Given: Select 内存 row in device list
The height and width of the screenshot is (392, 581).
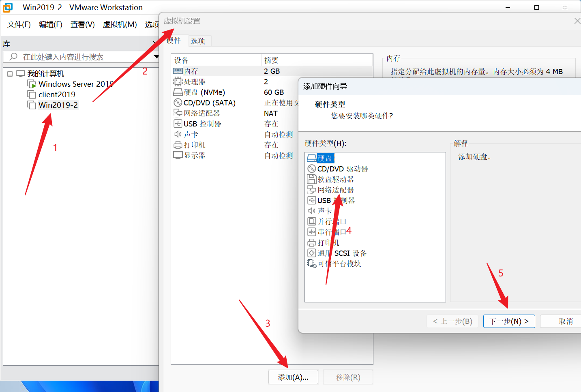Looking at the screenshot, I should click(x=272, y=71).
